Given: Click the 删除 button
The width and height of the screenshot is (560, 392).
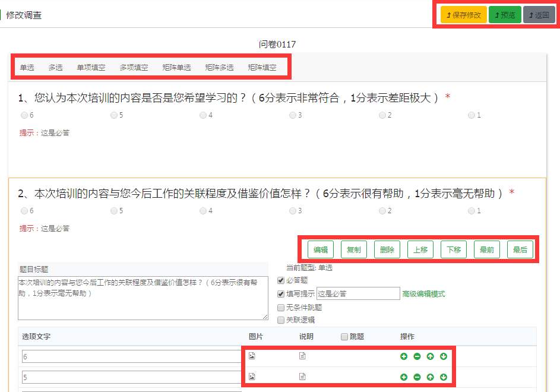Looking at the screenshot, I should (x=387, y=249).
